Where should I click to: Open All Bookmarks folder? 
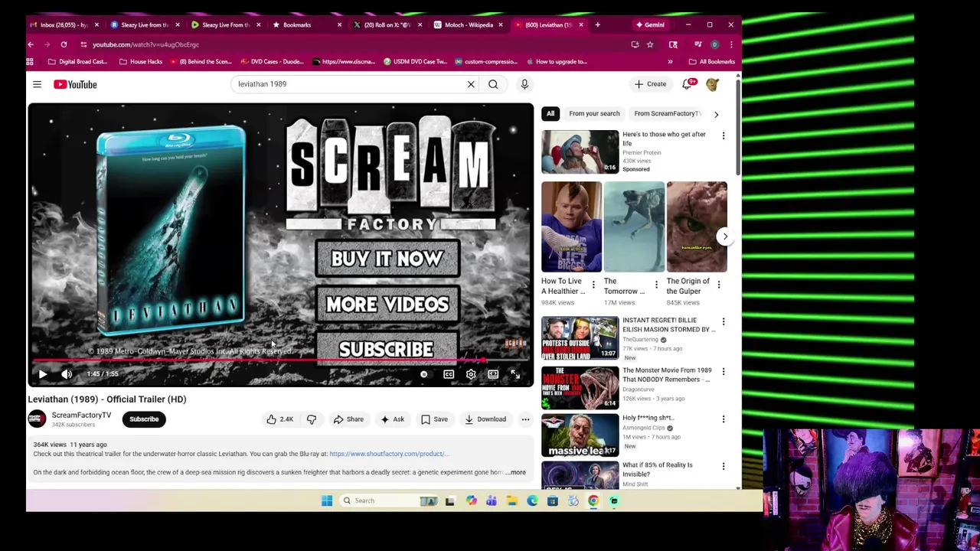[711, 61]
